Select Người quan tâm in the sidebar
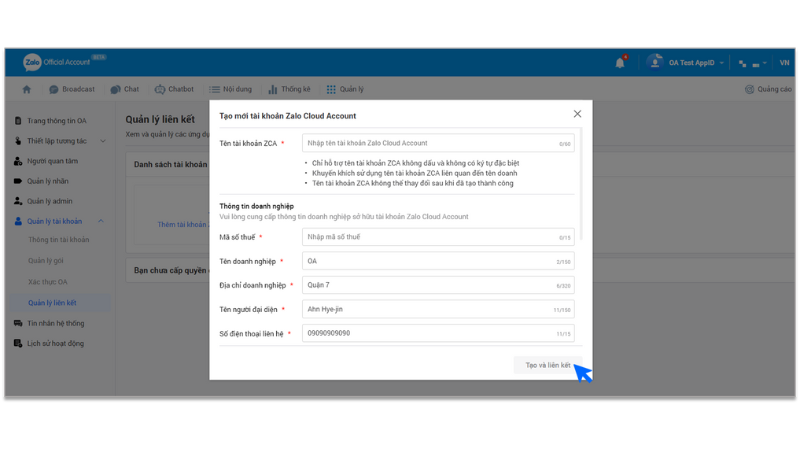The height and width of the screenshot is (450, 800). tap(53, 161)
